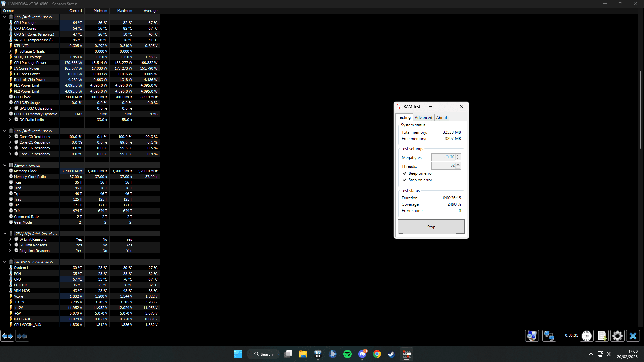Start logging with the document plus icon
The height and width of the screenshot is (362, 644).
pyautogui.click(x=602, y=336)
